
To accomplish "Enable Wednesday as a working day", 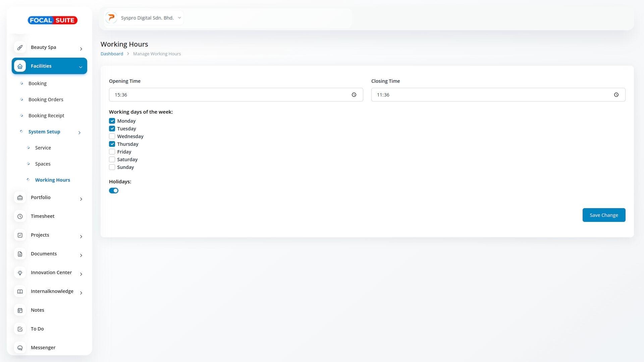I will pyautogui.click(x=112, y=136).
